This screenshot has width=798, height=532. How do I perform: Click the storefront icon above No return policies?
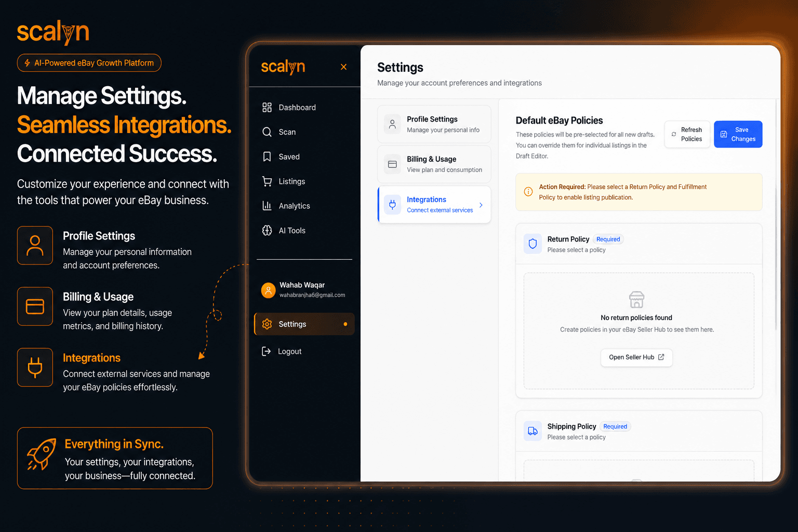pos(636,300)
